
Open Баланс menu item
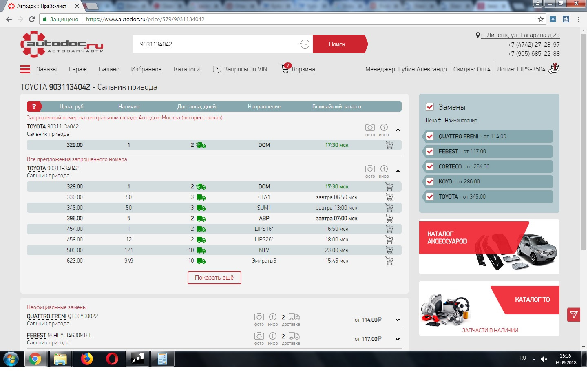(109, 69)
